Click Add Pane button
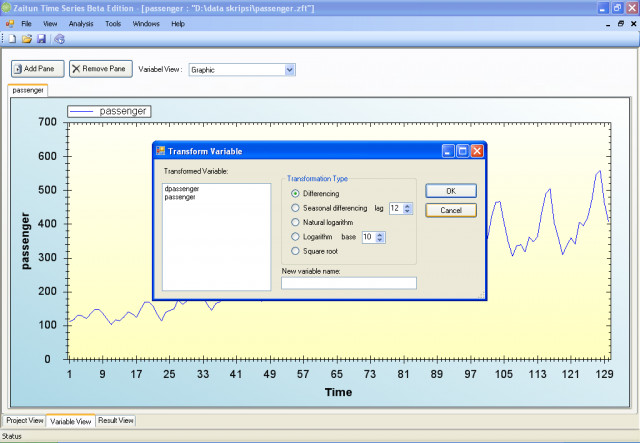The width and height of the screenshot is (640, 443). tap(38, 69)
